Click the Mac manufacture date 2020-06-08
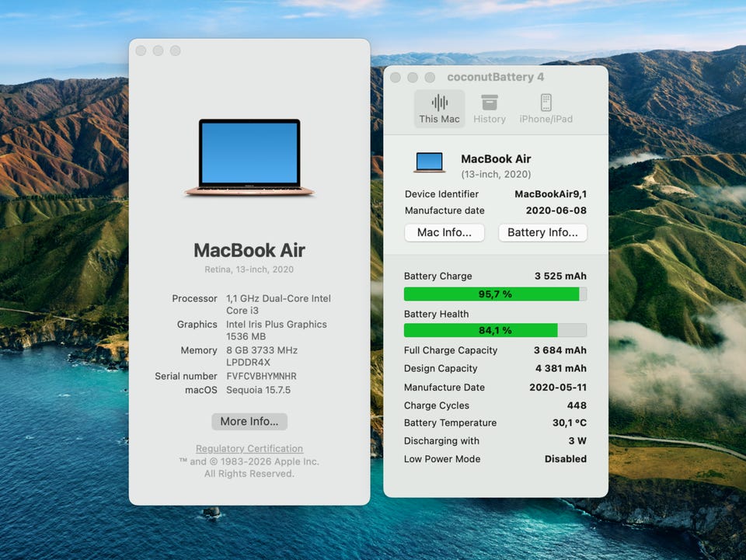Image resolution: width=746 pixels, height=560 pixels. coord(556,210)
